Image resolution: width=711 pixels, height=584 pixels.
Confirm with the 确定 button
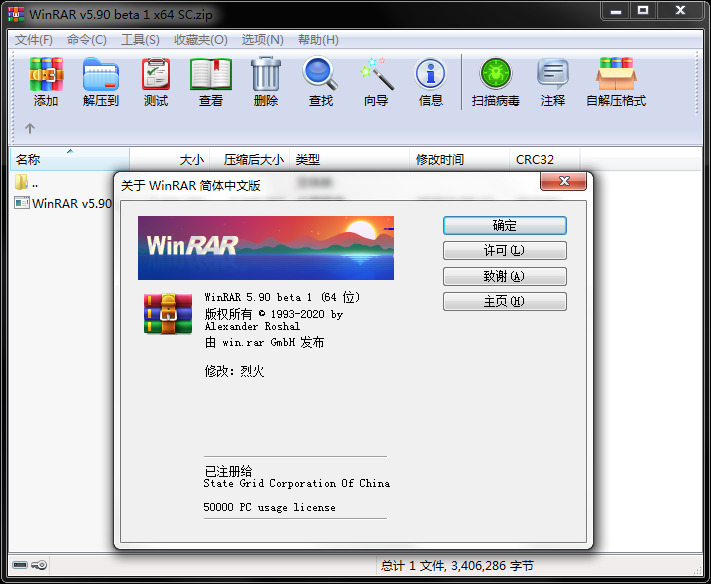505,225
